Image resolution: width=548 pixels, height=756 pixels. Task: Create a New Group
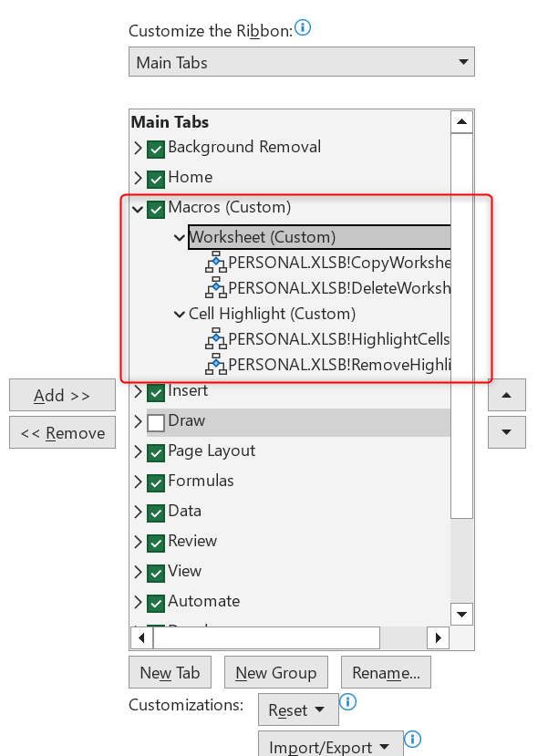[276, 672]
